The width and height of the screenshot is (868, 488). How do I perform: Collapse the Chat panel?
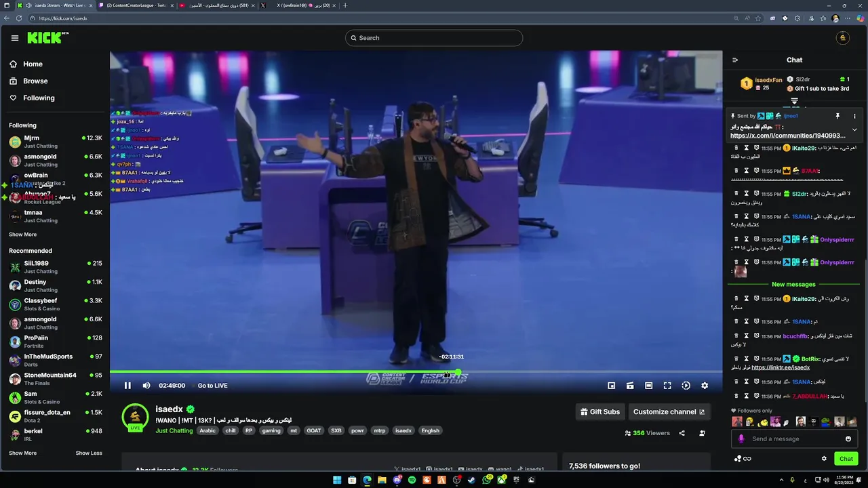pos(735,60)
